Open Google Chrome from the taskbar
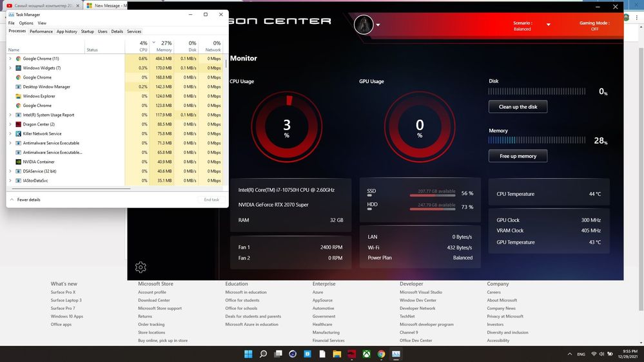 [381, 354]
